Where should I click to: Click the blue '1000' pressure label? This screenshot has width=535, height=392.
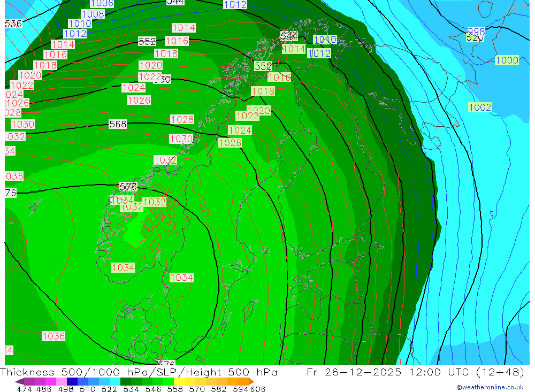(x=507, y=60)
